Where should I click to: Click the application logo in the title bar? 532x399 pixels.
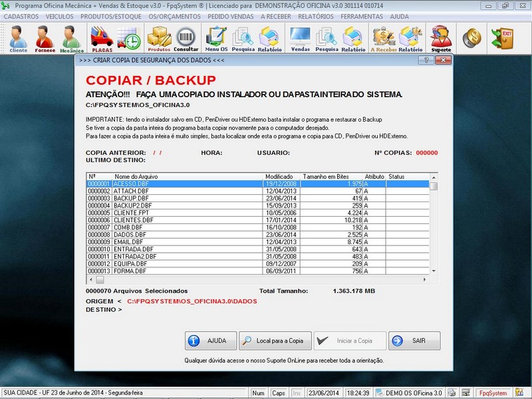tap(6, 5)
